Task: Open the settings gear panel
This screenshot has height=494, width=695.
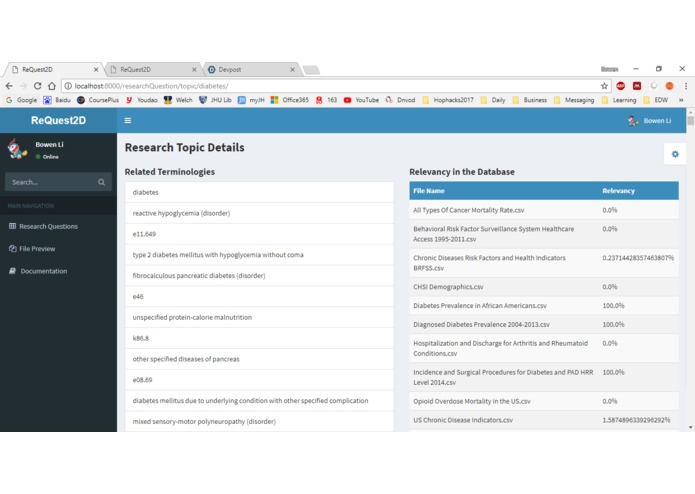Action: click(x=675, y=154)
